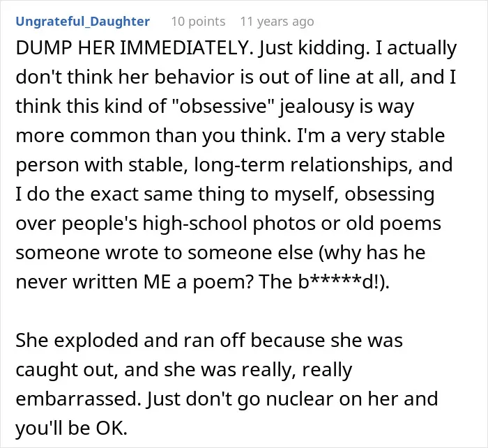
Task: Click the phrase 'more common than you think'
Action: (151, 137)
